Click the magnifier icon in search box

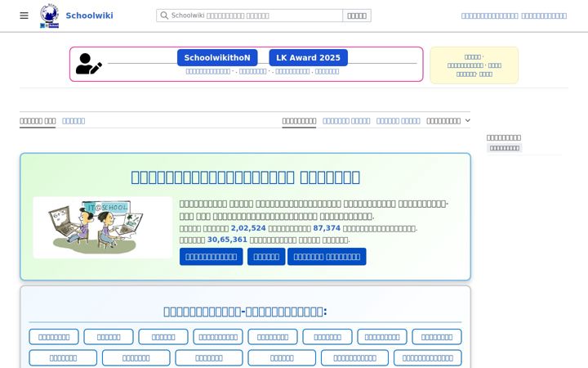[164, 16]
